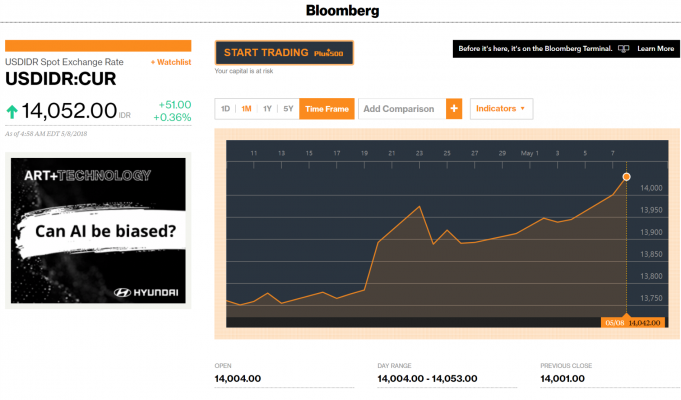Switch chart to 1Y range

point(267,108)
